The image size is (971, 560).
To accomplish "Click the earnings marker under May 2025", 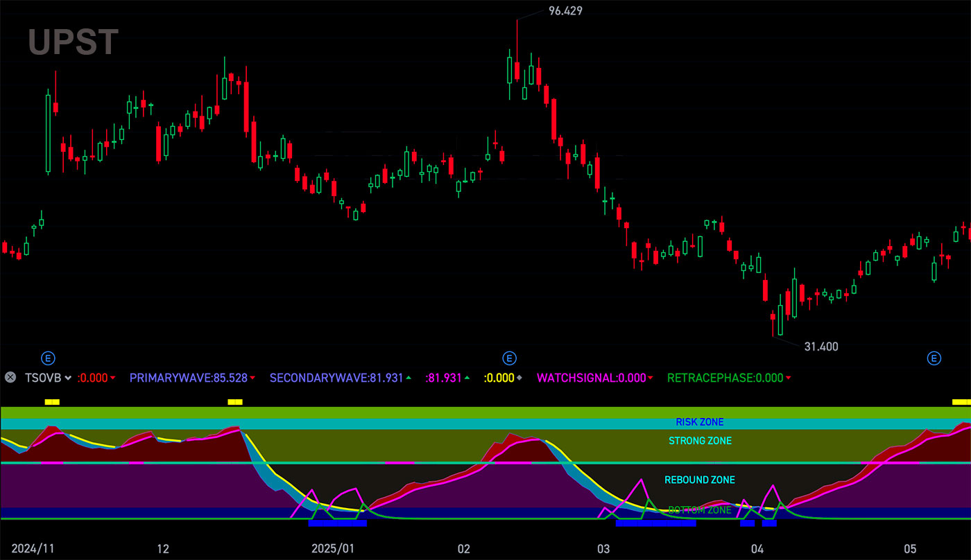I will coord(934,358).
